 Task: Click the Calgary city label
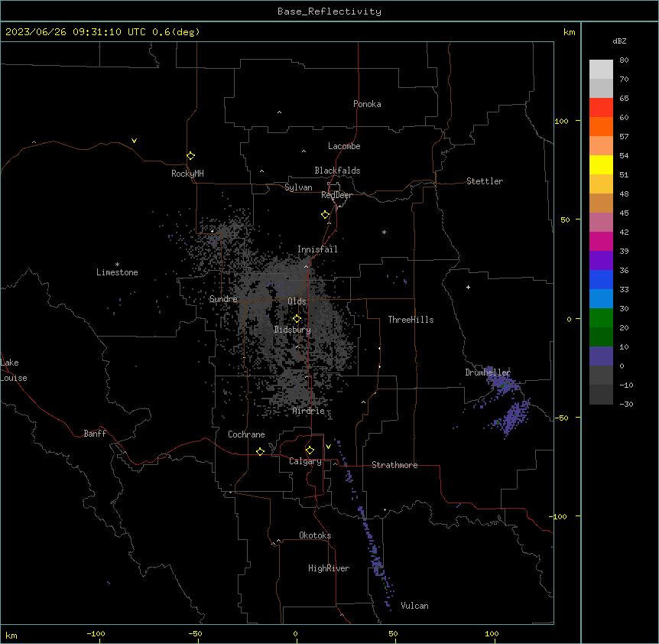coord(305,461)
